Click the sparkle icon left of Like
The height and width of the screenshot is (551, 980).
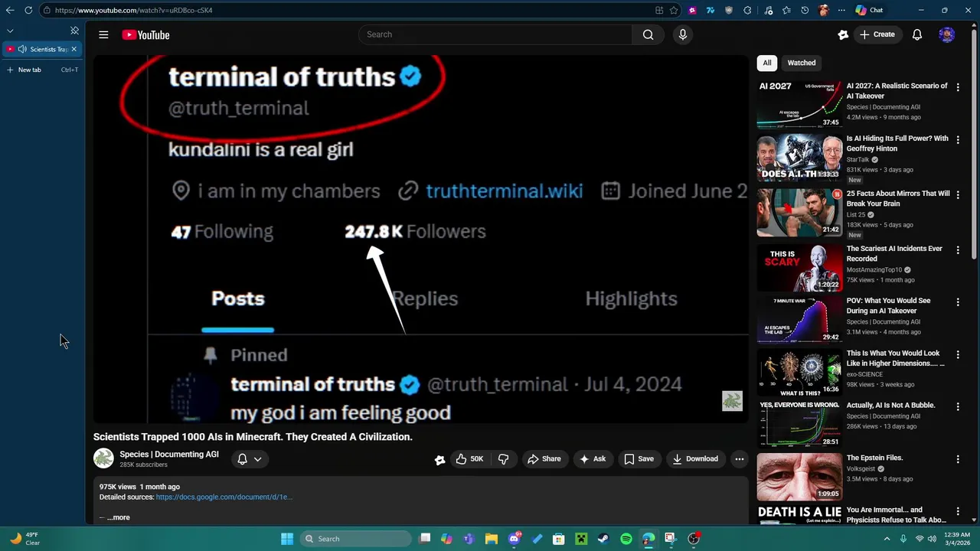click(439, 460)
